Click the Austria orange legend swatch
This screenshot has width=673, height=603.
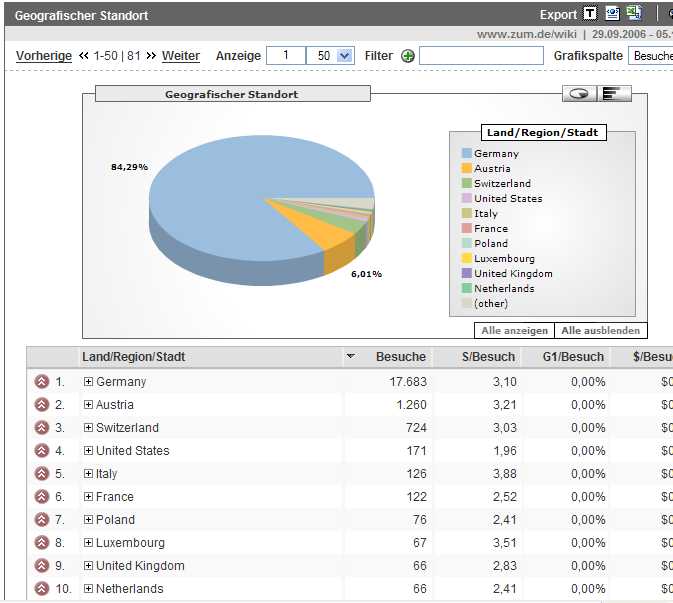(x=466, y=169)
